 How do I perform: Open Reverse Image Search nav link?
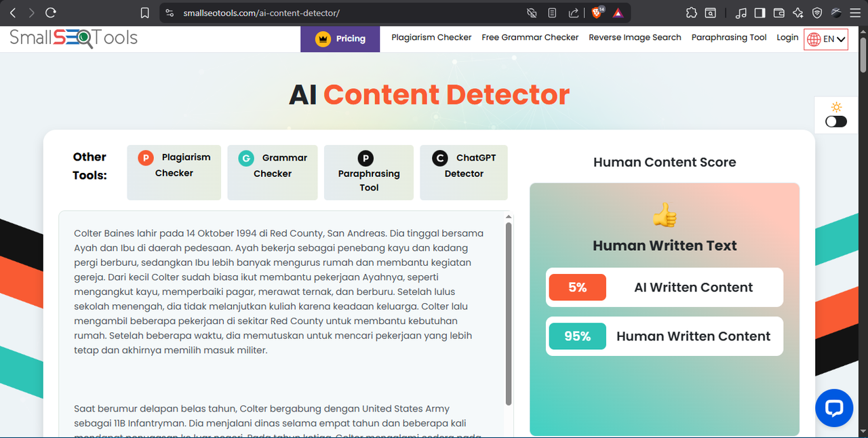click(x=635, y=37)
